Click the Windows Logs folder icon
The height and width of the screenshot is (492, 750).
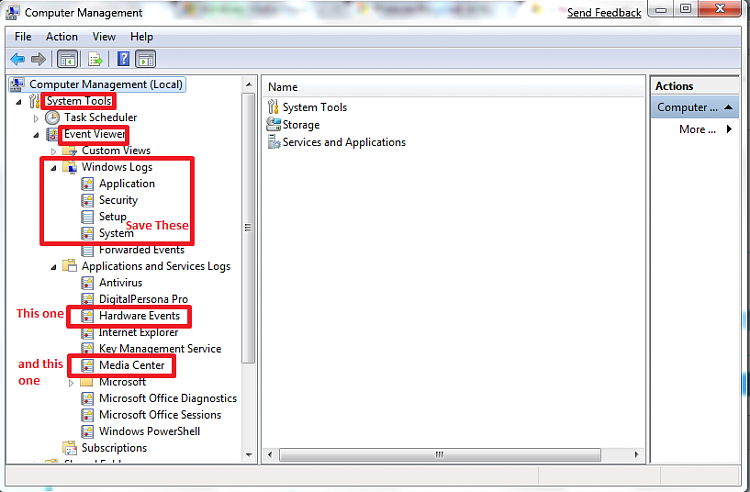70,167
